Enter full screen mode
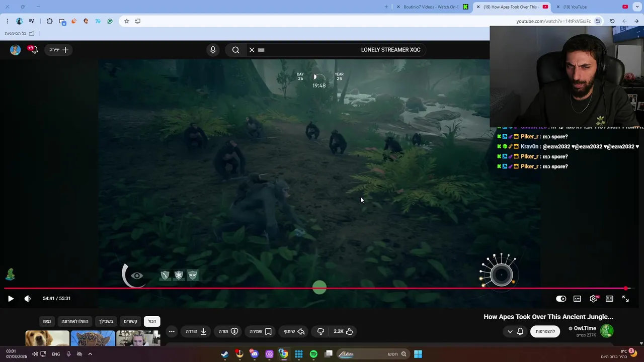Image resolution: width=644 pixels, height=362 pixels. pos(625,299)
